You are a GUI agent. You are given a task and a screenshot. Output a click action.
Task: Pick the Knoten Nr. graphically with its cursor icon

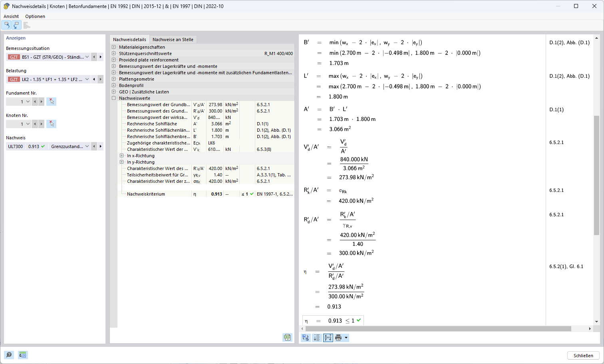pos(51,124)
